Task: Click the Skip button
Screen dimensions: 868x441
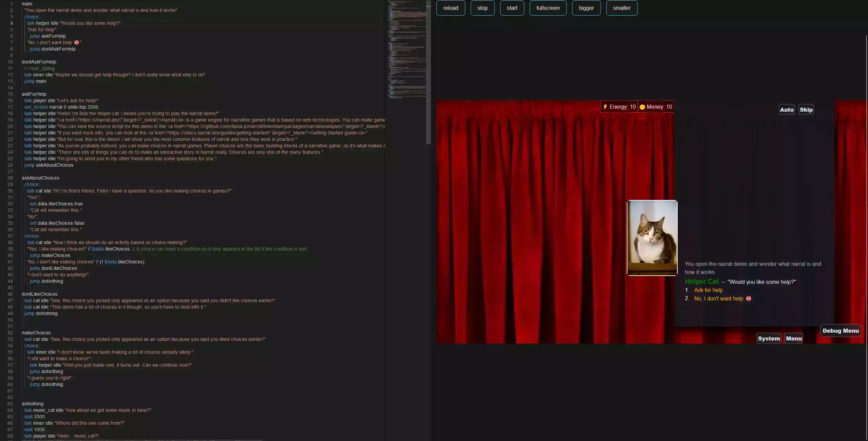Action: [x=807, y=110]
